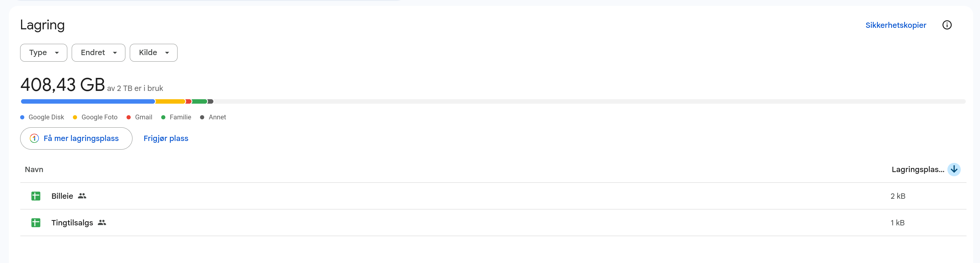Click the shared people icon next to Billeie
Viewport: 980px width, 263px height.
pyautogui.click(x=82, y=196)
